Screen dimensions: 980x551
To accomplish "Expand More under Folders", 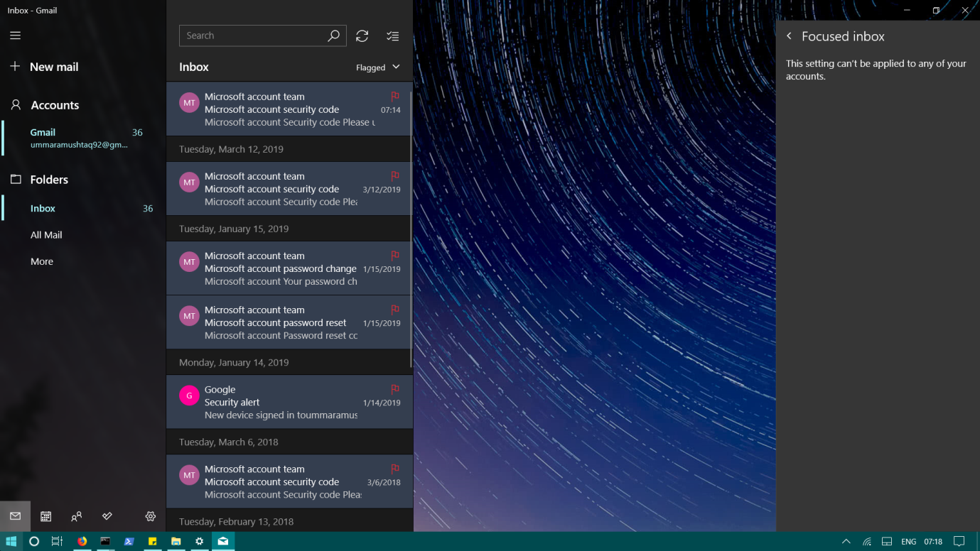I will point(41,261).
